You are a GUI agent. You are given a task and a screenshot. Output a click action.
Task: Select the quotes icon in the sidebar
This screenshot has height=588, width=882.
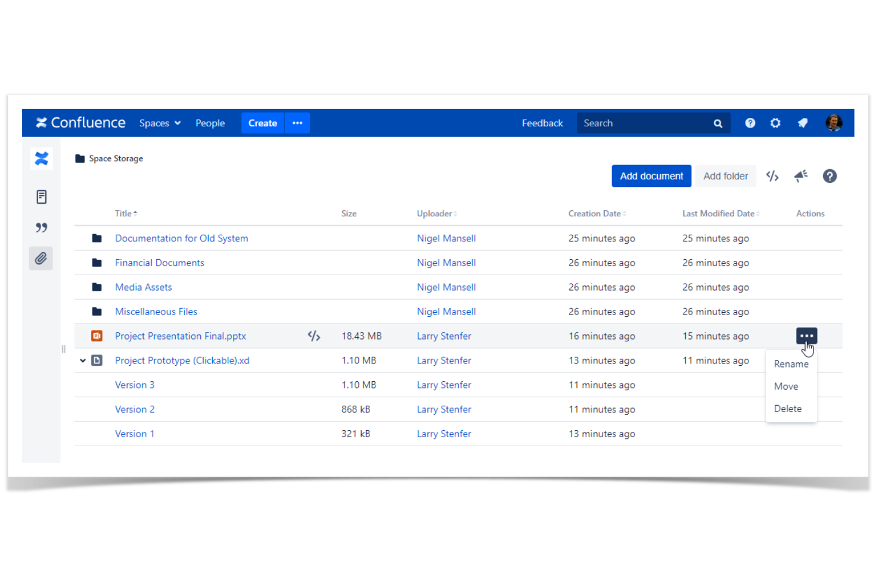click(41, 227)
